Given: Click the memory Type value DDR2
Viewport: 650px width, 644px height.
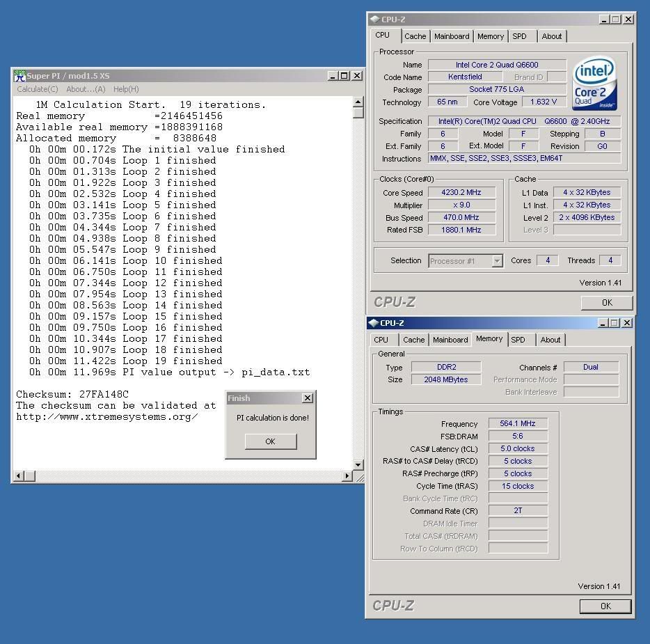Looking at the screenshot, I should (x=446, y=367).
